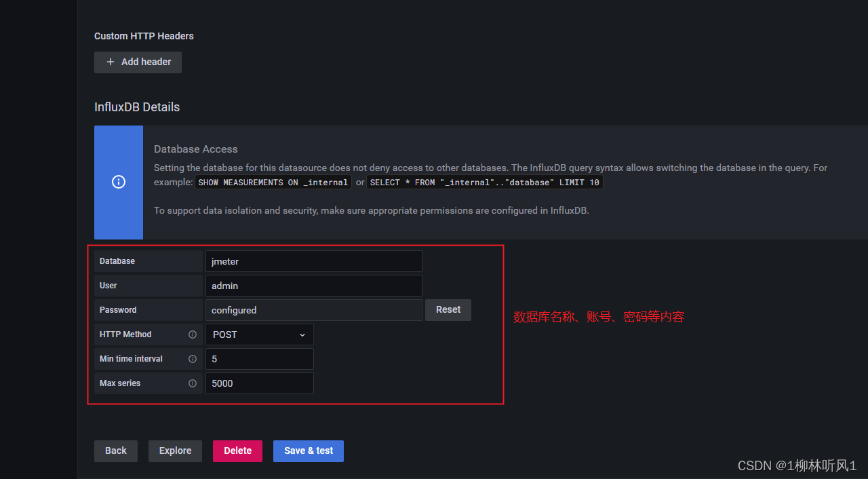Click the User field label
The image size is (868, 479).
(108, 286)
